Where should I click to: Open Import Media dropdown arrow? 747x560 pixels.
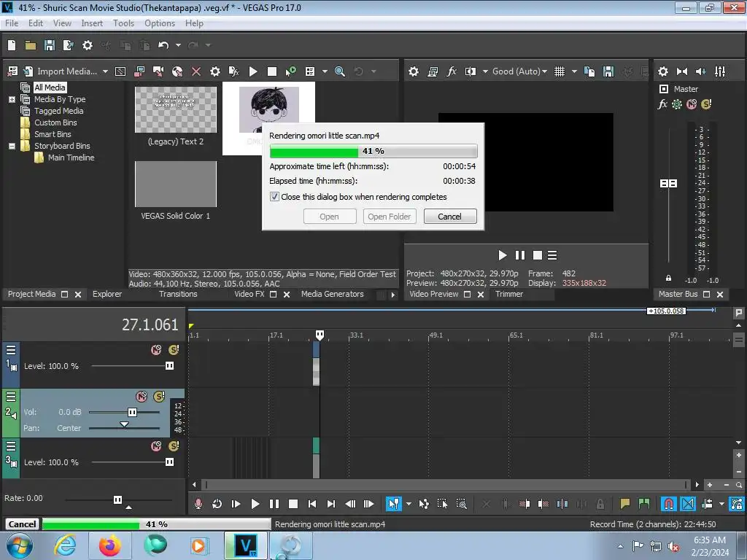[105, 71]
